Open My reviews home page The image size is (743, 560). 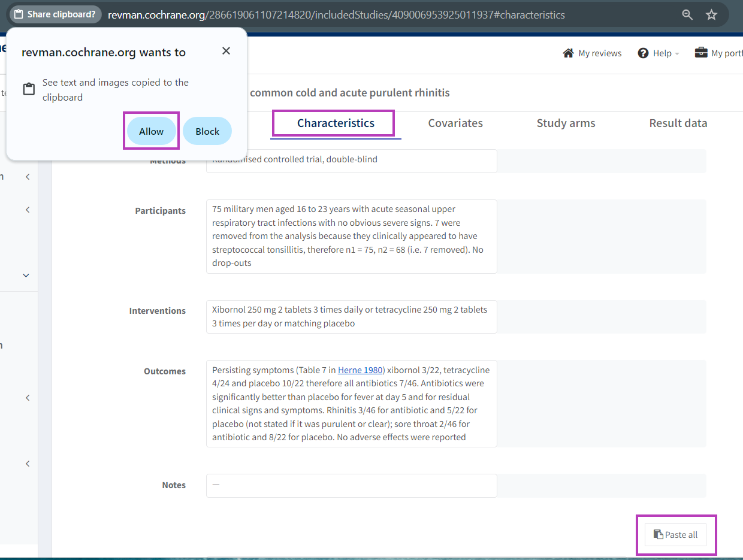pyautogui.click(x=592, y=53)
